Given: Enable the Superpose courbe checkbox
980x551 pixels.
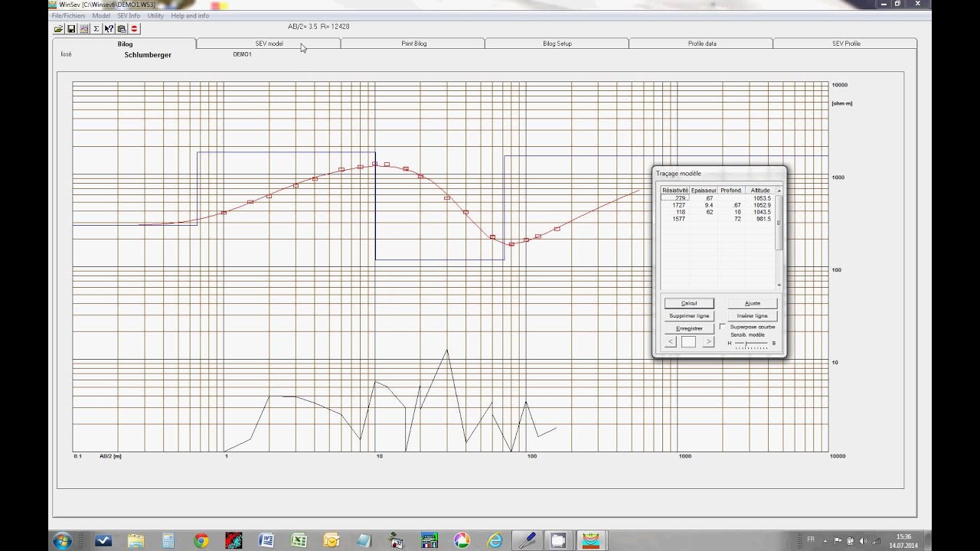Looking at the screenshot, I should [x=722, y=327].
